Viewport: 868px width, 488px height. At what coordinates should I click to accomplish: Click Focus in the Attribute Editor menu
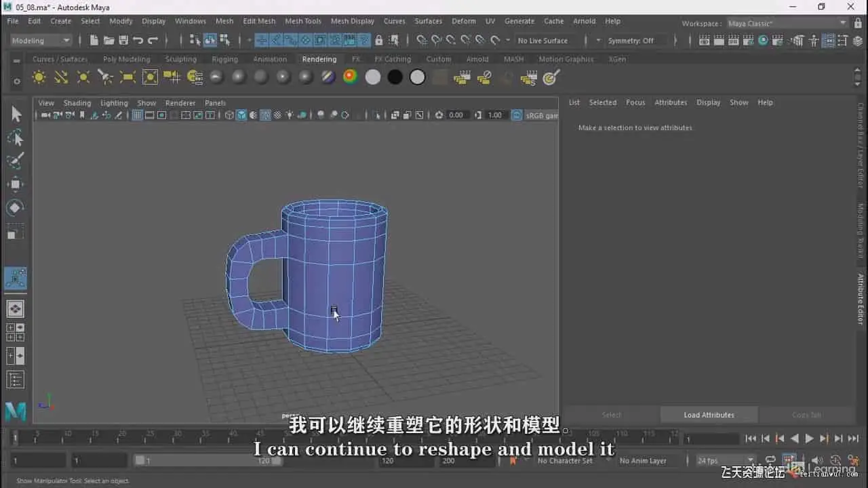click(x=635, y=102)
